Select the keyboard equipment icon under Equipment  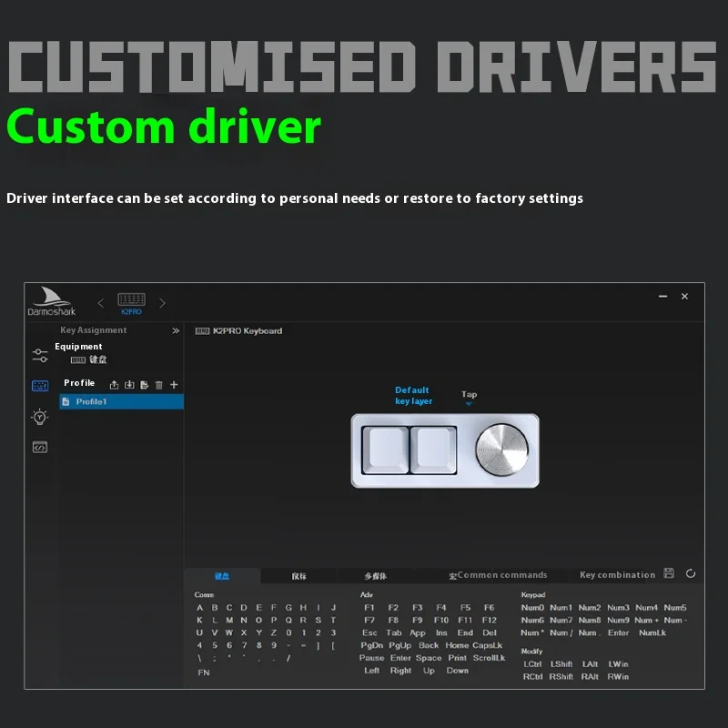[78, 359]
